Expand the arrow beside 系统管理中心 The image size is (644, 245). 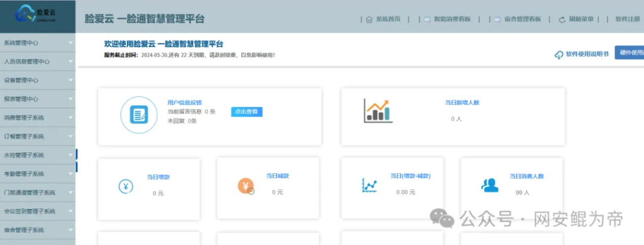tap(70, 42)
